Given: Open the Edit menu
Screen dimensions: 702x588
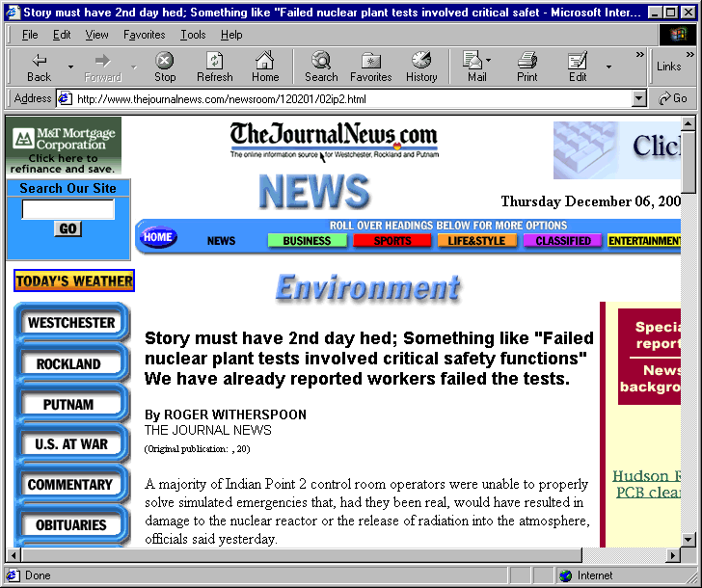Looking at the screenshot, I should tap(62, 35).
